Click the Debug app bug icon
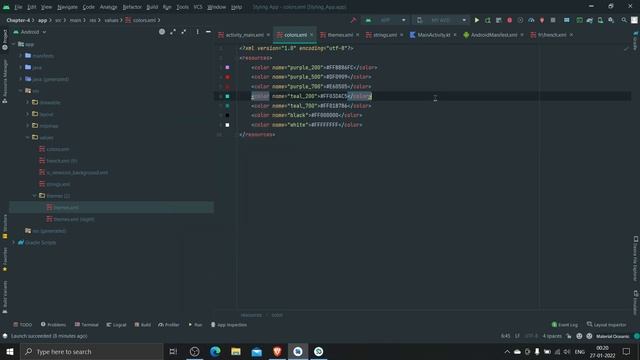The image size is (640, 360). (509, 20)
